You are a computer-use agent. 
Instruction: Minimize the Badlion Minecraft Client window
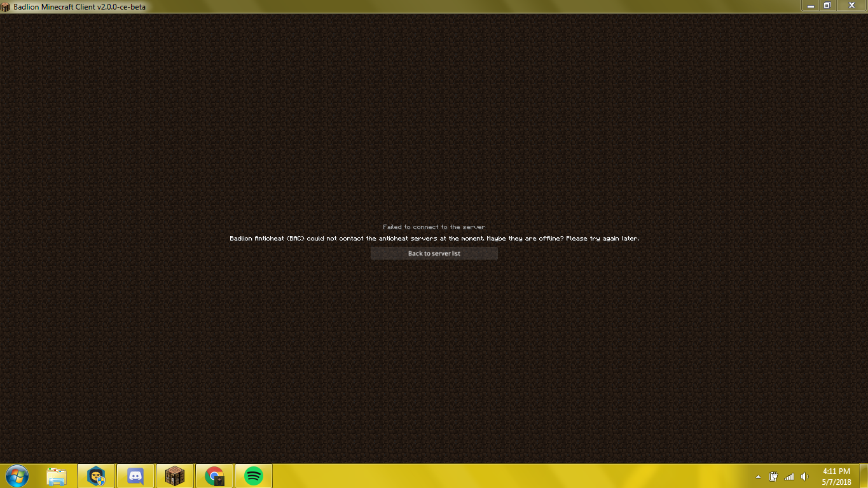pyautogui.click(x=811, y=5)
